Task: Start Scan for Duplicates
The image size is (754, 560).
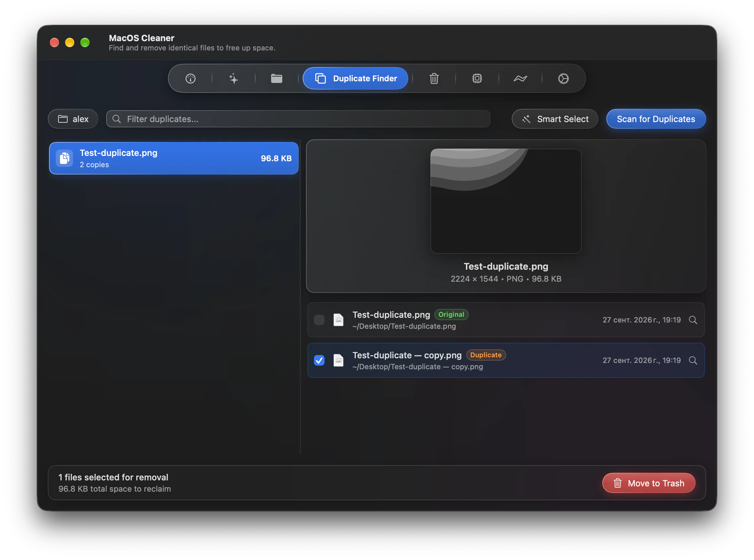Action: point(656,119)
